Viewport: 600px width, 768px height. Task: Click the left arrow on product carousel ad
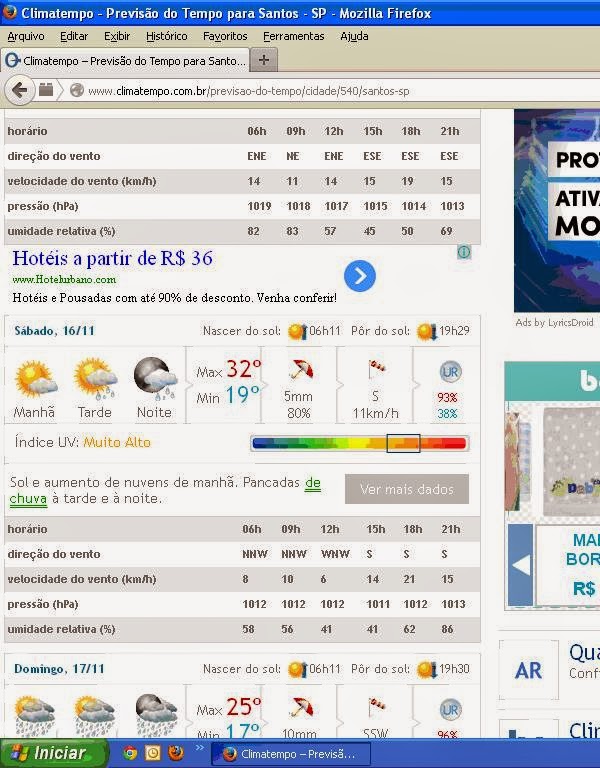pos(521,565)
